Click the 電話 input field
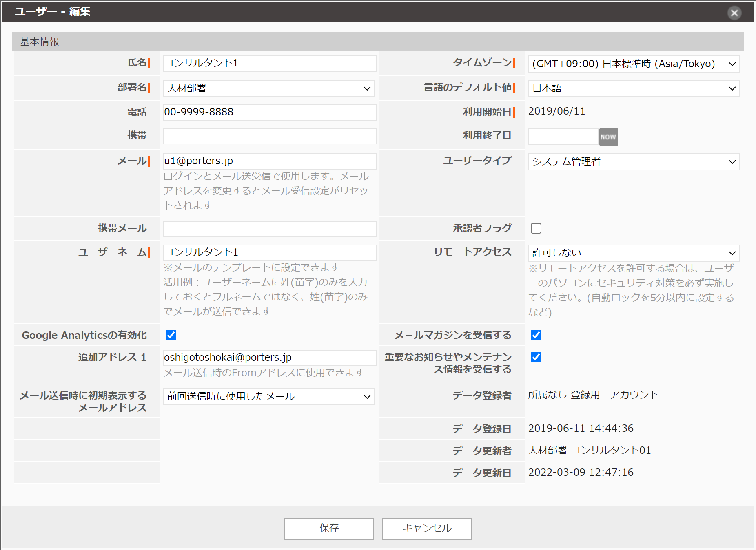Screen dimensions: 756x550 pos(268,112)
